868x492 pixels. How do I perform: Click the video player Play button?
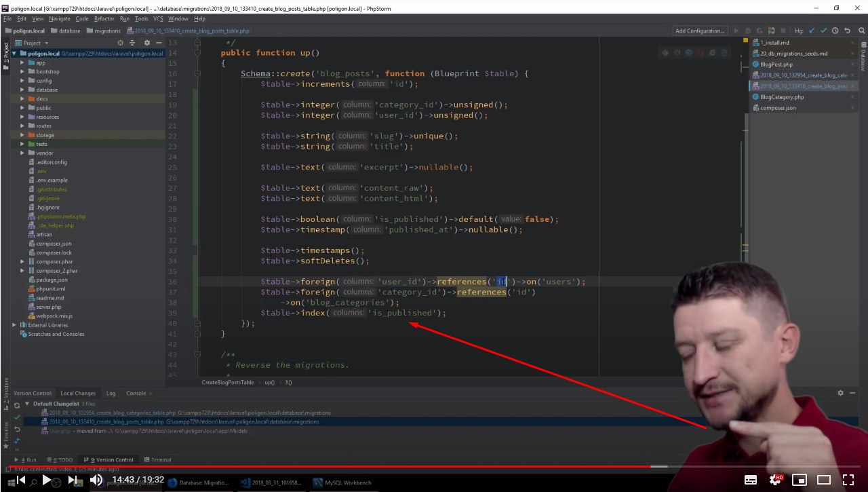click(x=47, y=480)
